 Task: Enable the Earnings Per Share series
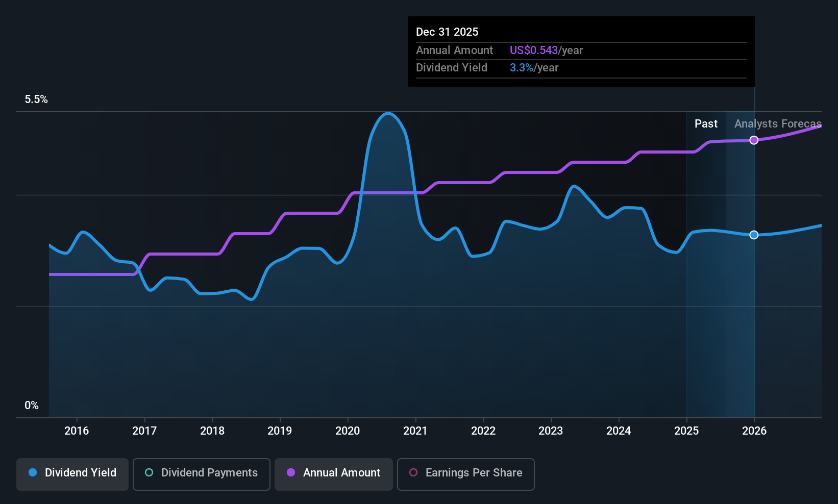tap(465, 474)
